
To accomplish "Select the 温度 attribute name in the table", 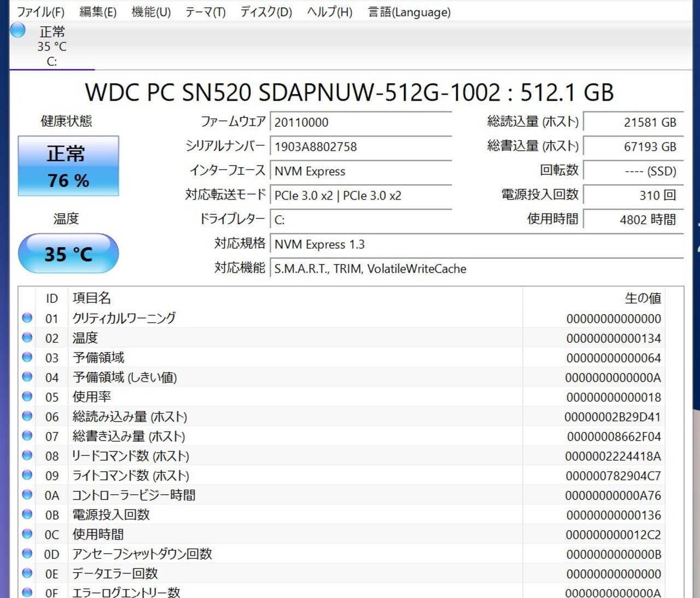I will pos(85,338).
